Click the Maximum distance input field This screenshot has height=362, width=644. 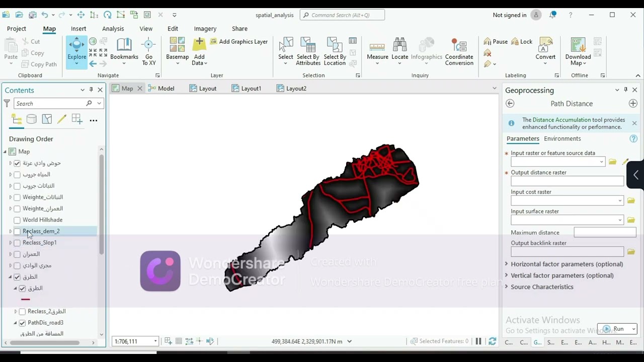(605, 232)
